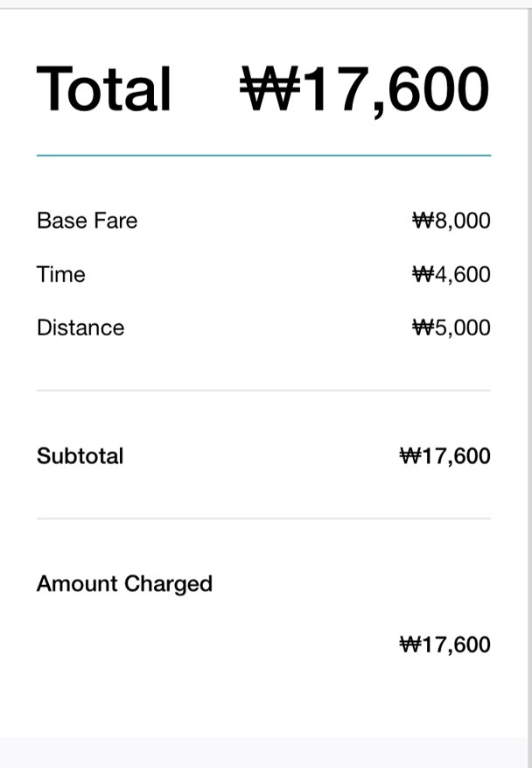
Task: Select the ₩17,600 value beside Subtotal
Action: click(444, 456)
